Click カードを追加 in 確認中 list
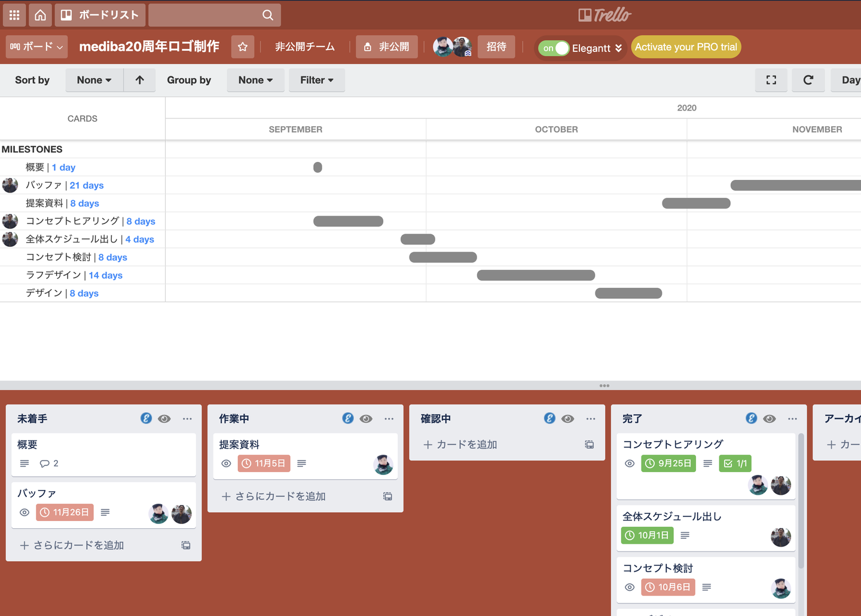The image size is (861, 616). pyautogui.click(x=460, y=445)
